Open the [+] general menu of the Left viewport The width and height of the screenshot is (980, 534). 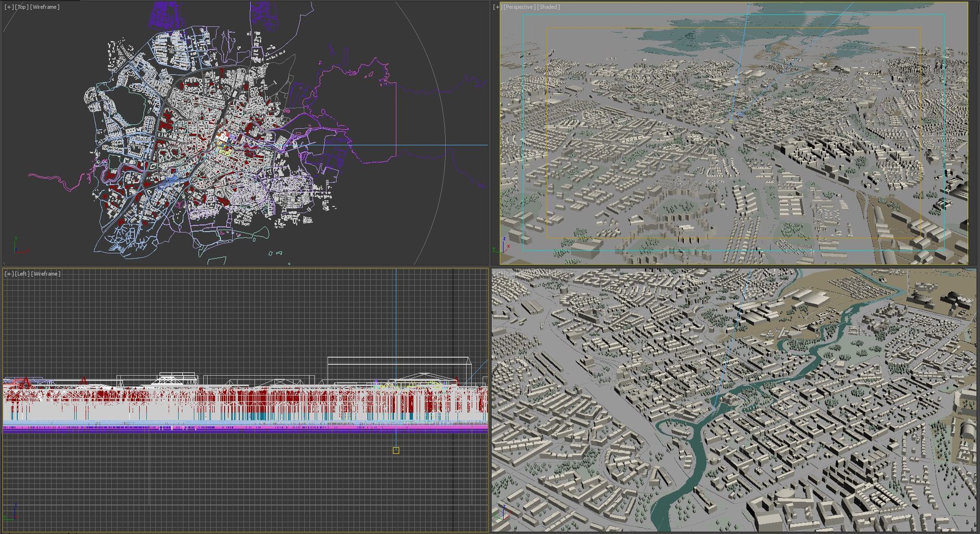point(9,274)
